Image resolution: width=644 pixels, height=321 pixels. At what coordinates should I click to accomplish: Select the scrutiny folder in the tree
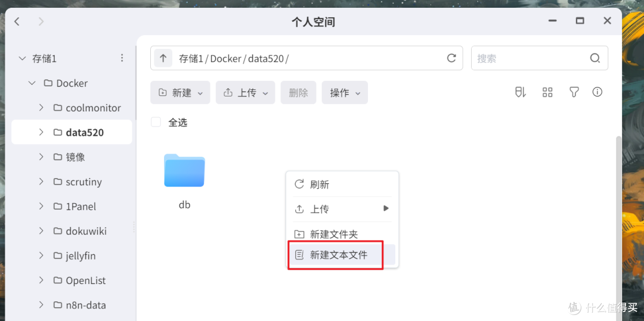click(72, 182)
